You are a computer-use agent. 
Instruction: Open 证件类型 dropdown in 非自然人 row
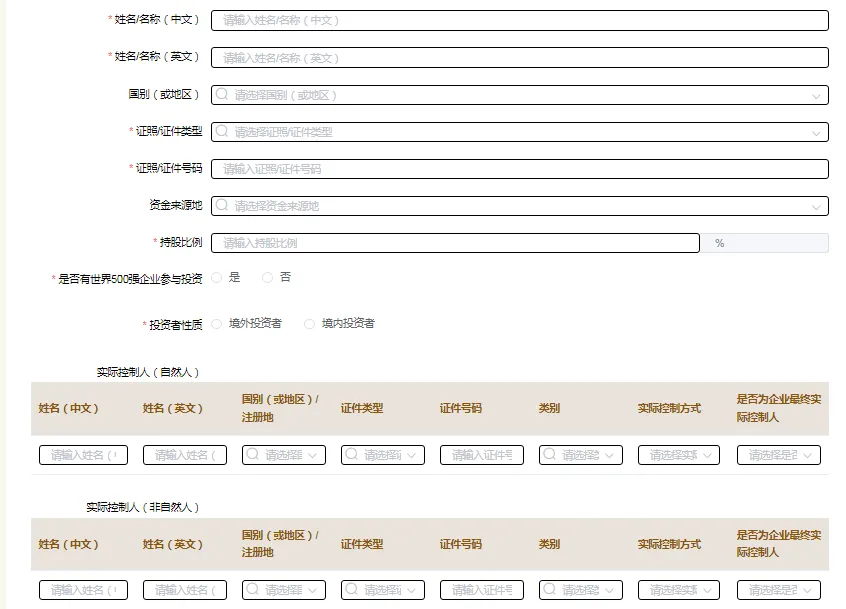(383, 590)
